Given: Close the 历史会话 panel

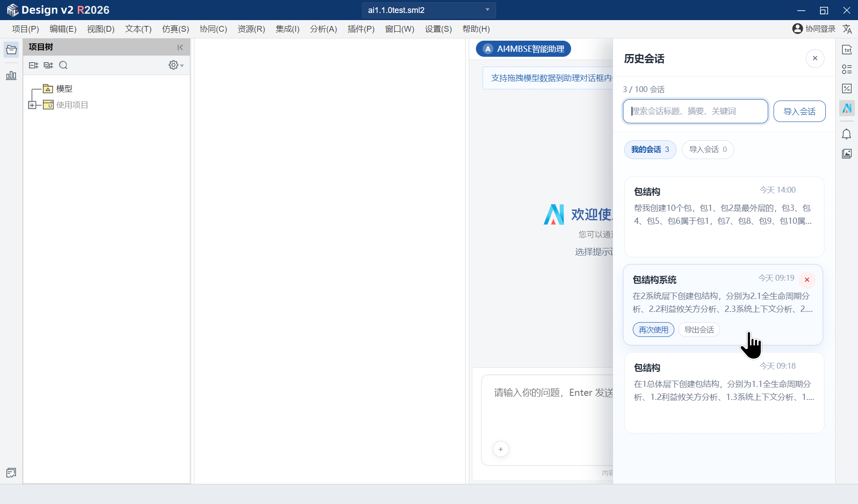Looking at the screenshot, I should [815, 58].
